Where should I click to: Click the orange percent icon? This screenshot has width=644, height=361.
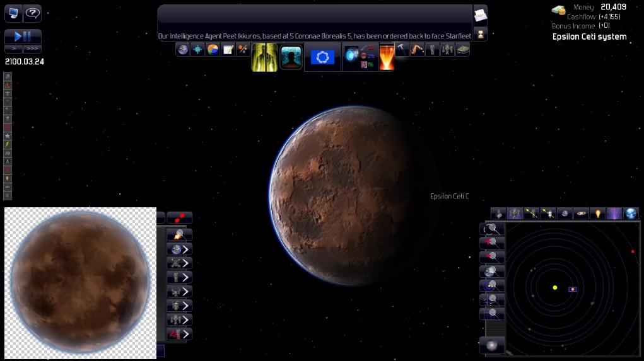pos(243,50)
